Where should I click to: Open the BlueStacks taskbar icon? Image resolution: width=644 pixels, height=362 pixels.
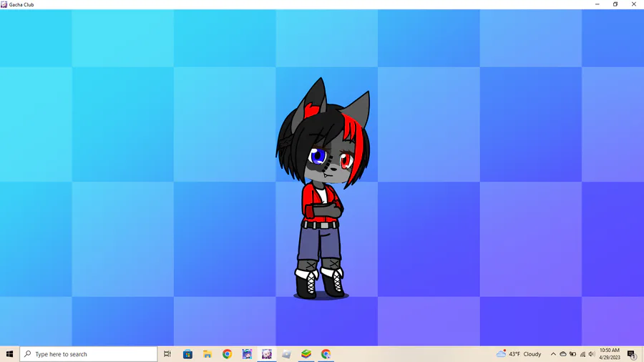click(x=306, y=354)
